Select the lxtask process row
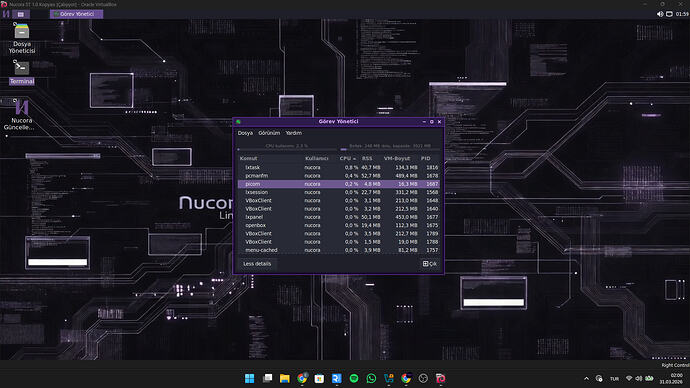Viewport: 690px width, 388px height. point(339,168)
